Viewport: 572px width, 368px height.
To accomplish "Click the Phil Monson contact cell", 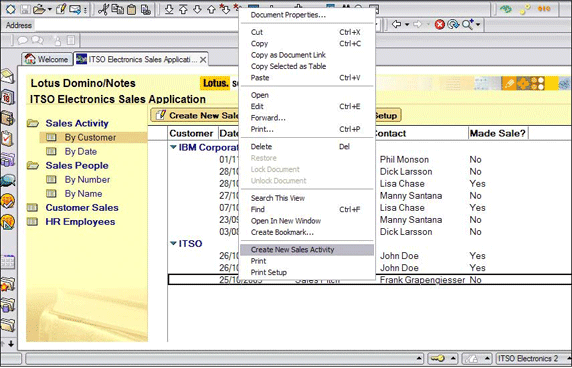I will pyautogui.click(x=404, y=159).
